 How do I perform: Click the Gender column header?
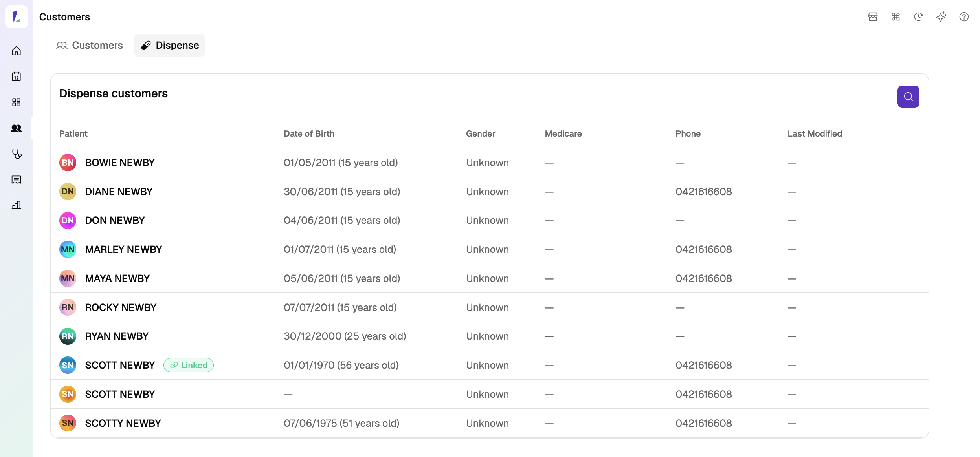pyautogui.click(x=481, y=133)
